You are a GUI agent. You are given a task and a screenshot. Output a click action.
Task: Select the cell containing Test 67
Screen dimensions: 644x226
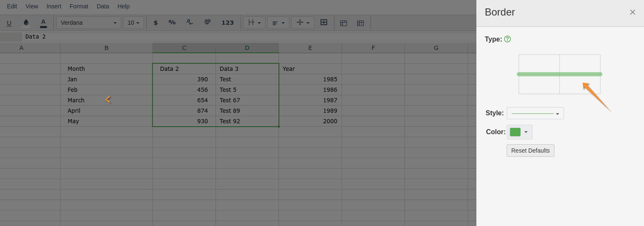pos(247,100)
